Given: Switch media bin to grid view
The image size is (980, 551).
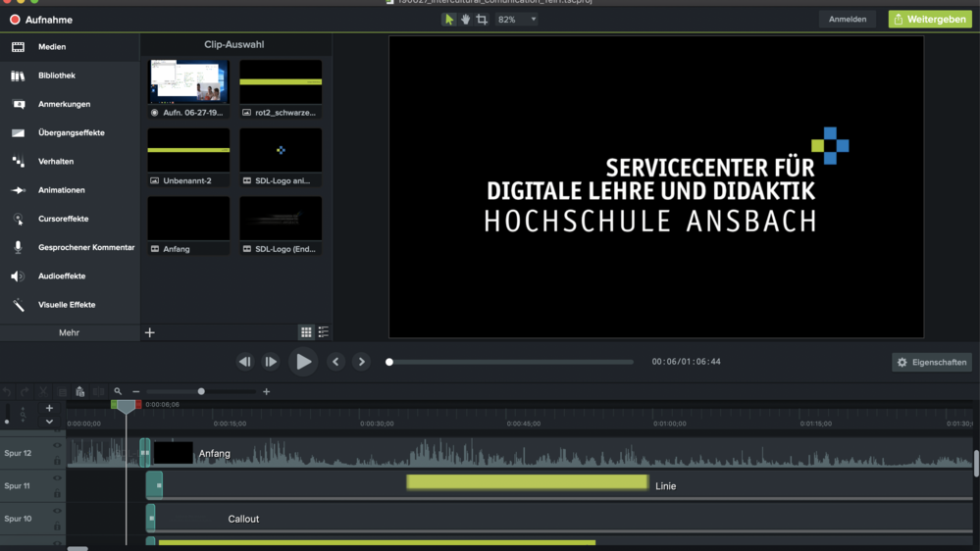Looking at the screenshot, I should tap(306, 332).
